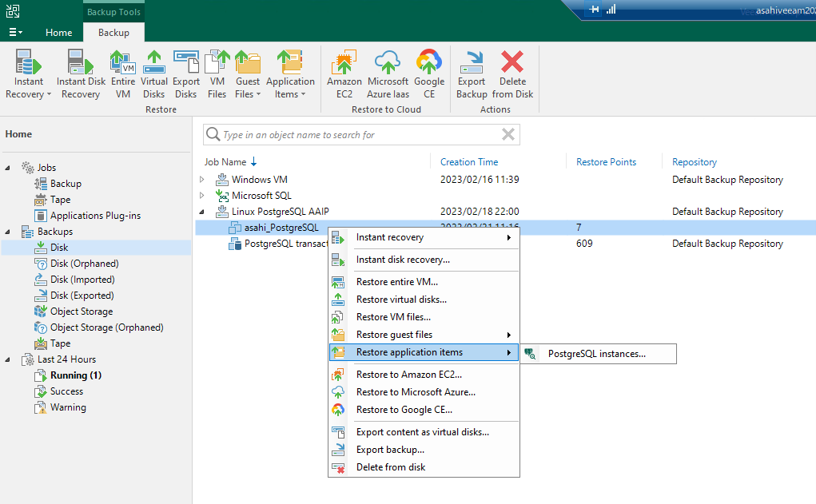Collapse the Backups tree node
This screenshot has height=504, width=816.
7,232
